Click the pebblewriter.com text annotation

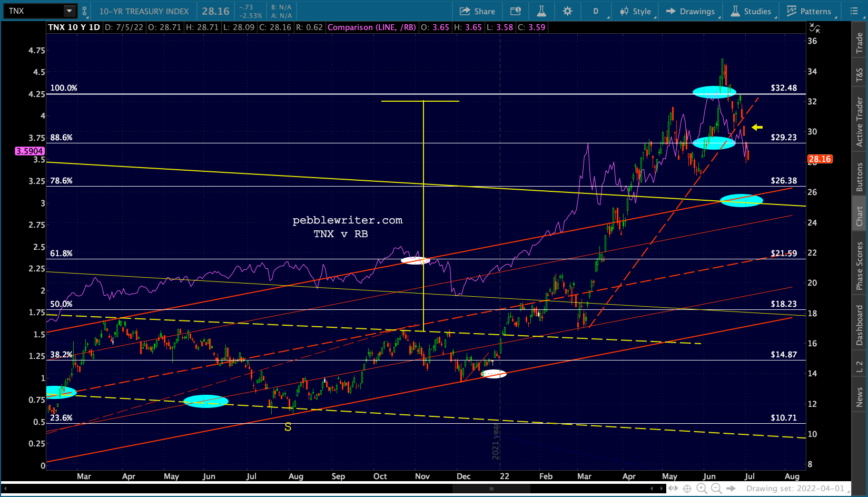click(x=348, y=220)
